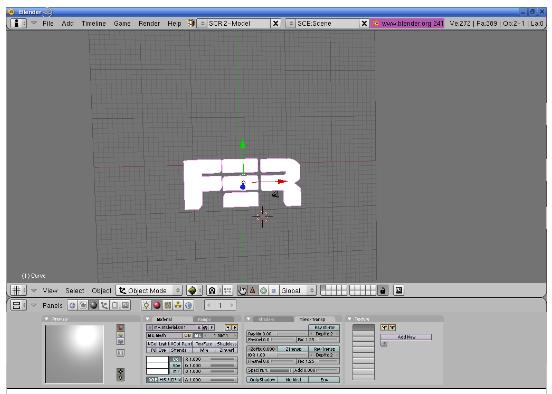Delete the SCR:2-Model screen with X
The height and width of the screenshot is (394, 552).
pos(276,24)
